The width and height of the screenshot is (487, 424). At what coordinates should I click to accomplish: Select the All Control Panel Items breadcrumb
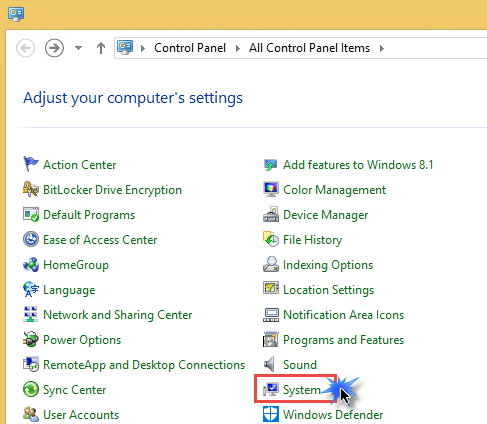[309, 48]
